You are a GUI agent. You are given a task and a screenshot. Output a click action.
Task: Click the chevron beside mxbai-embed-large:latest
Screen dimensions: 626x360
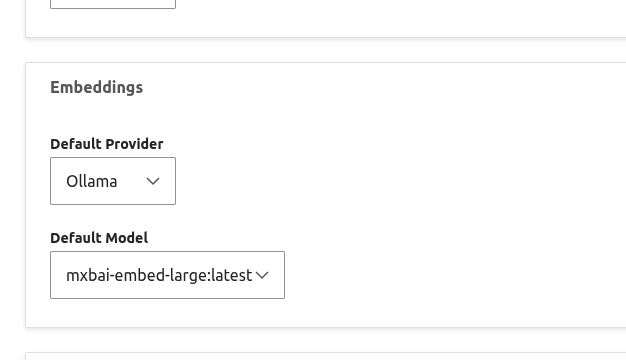click(262, 275)
